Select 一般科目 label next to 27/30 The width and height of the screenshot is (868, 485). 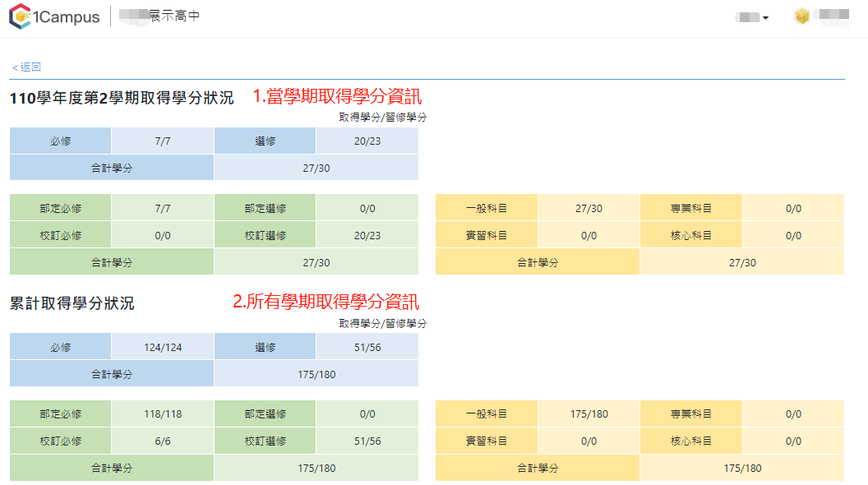point(486,209)
